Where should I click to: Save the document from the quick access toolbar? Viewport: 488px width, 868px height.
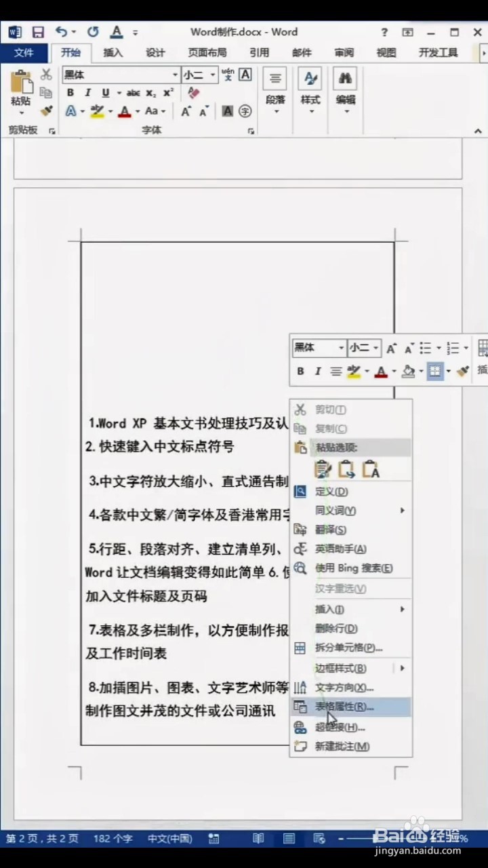[x=38, y=32]
